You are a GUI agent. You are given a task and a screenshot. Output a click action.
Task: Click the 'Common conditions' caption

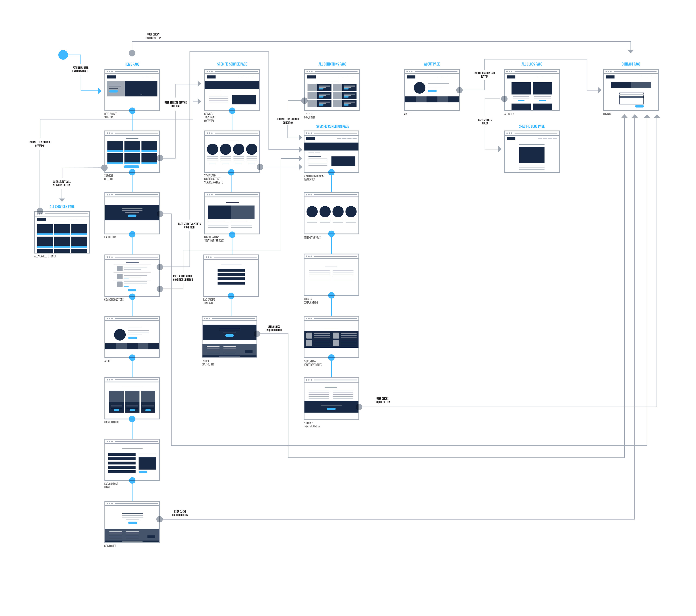tap(114, 300)
